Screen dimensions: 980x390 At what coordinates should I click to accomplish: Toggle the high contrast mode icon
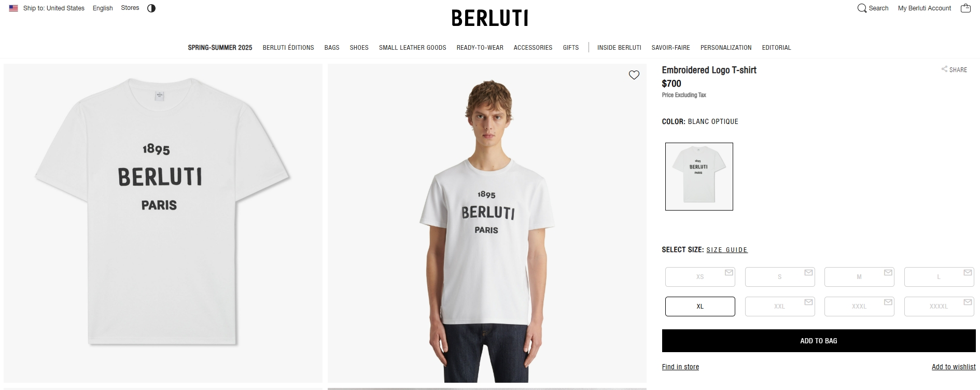151,8
